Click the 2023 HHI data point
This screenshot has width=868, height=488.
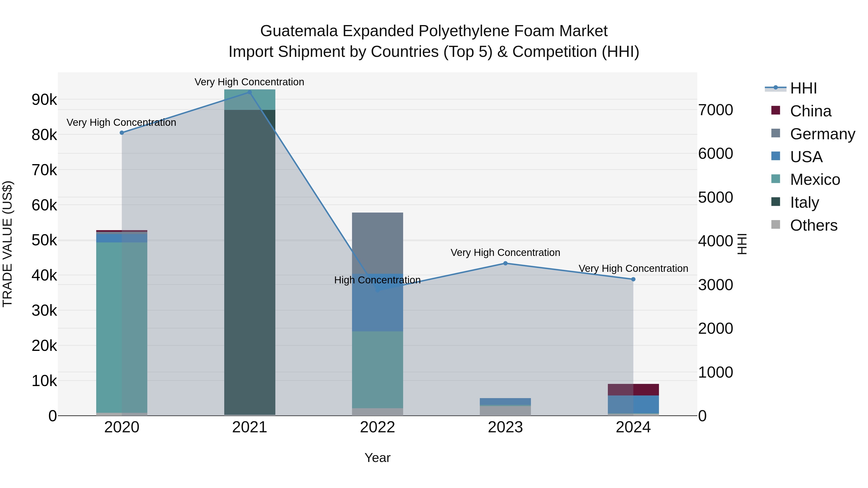(505, 263)
